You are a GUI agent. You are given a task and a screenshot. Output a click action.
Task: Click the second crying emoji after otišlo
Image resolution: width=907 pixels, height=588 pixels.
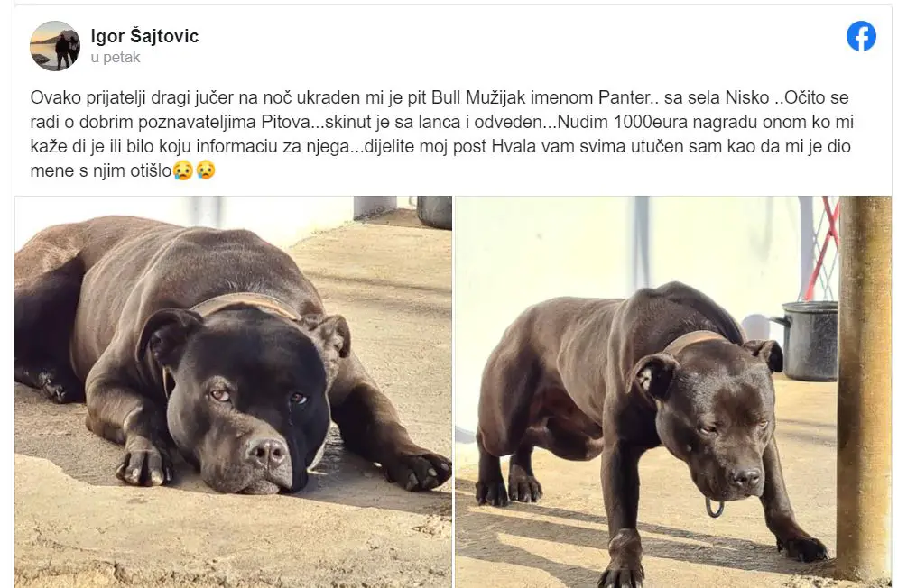pyautogui.click(x=206, y=170)
